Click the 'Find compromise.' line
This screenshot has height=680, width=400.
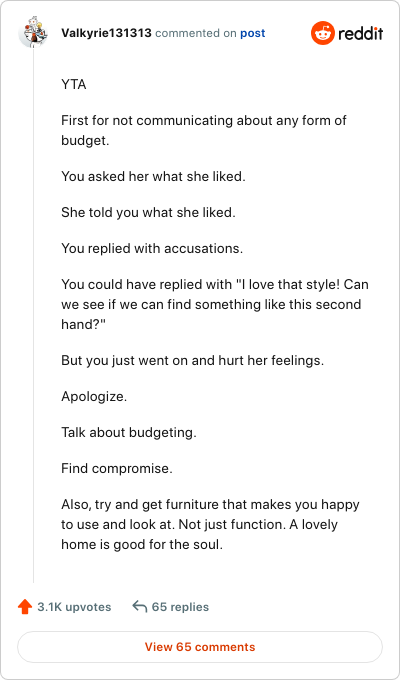pyautogui.click(x=117, y=469)
